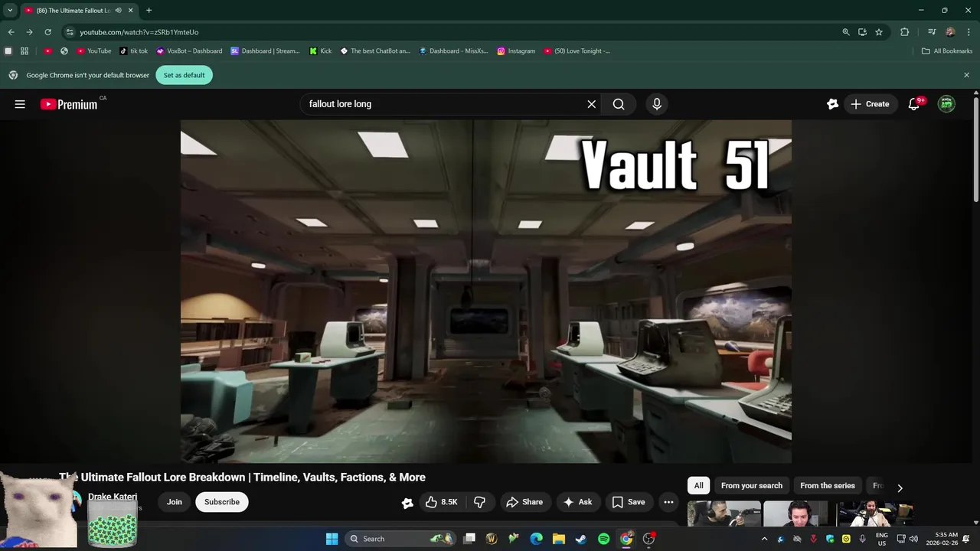Save video to playlist
This screenshot has width=980, height=551.
629,502
